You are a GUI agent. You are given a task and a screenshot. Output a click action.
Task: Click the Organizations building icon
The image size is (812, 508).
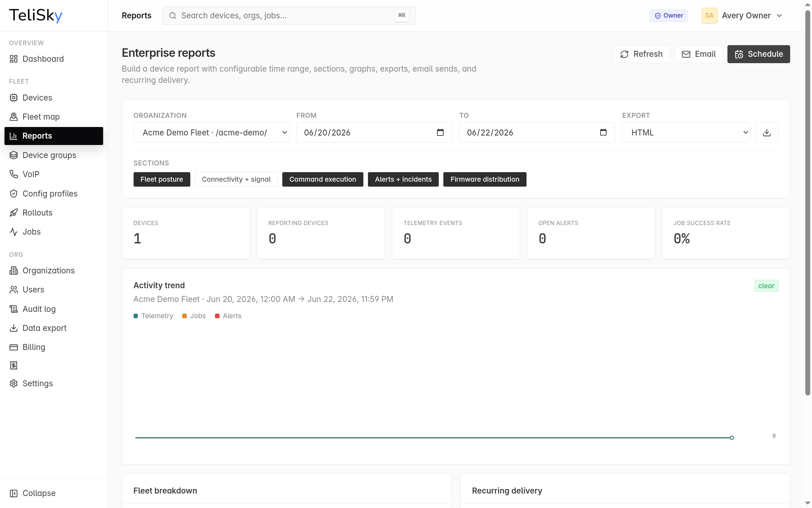(x=14, y=271)
